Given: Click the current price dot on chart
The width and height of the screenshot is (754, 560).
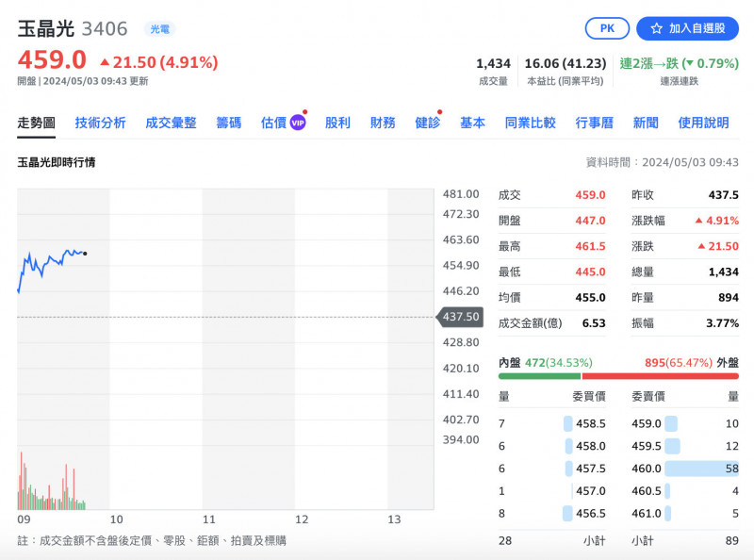Looking at the screenshot, I should (85, 254).
